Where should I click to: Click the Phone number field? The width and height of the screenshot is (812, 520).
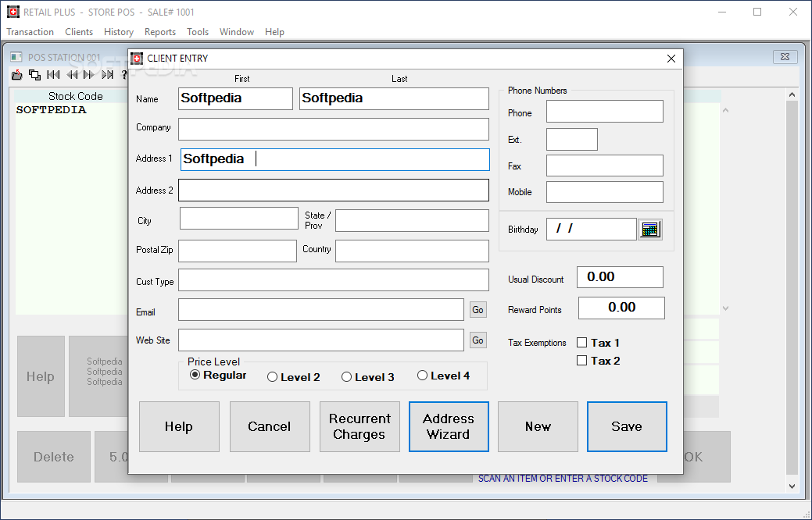[x=605, y=111]
